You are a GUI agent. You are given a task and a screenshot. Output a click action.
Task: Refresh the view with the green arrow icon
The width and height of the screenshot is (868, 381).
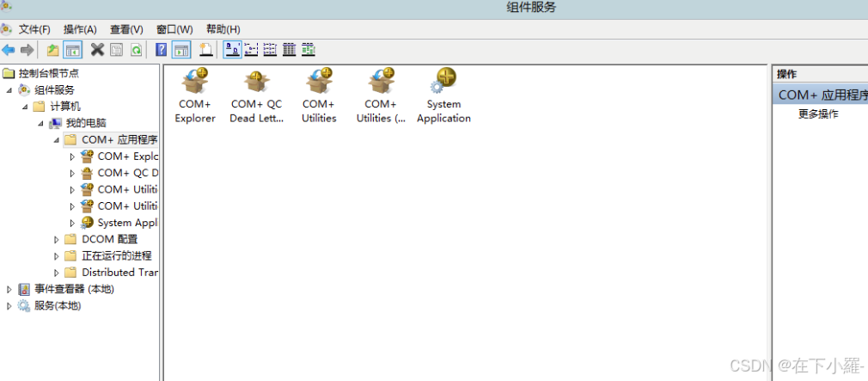click(136, 51)
